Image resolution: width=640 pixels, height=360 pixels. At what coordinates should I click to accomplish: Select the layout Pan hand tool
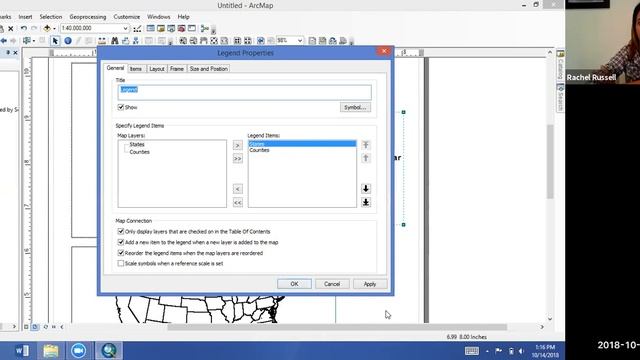click(204, 41)
